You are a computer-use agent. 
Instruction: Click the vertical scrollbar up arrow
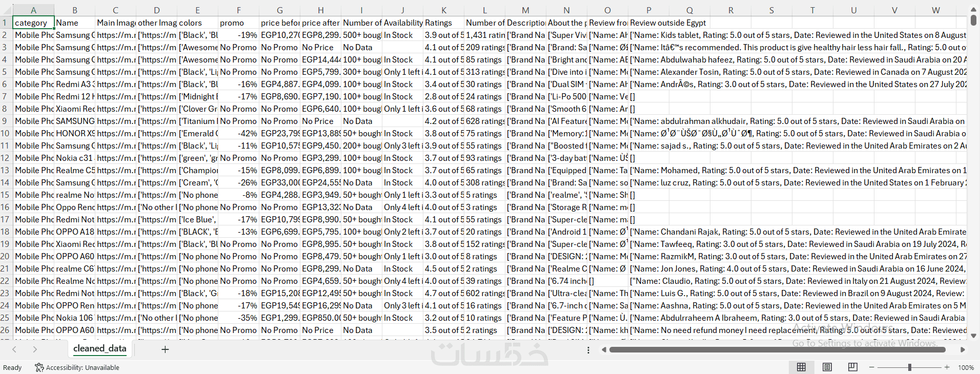pos(973,9)
